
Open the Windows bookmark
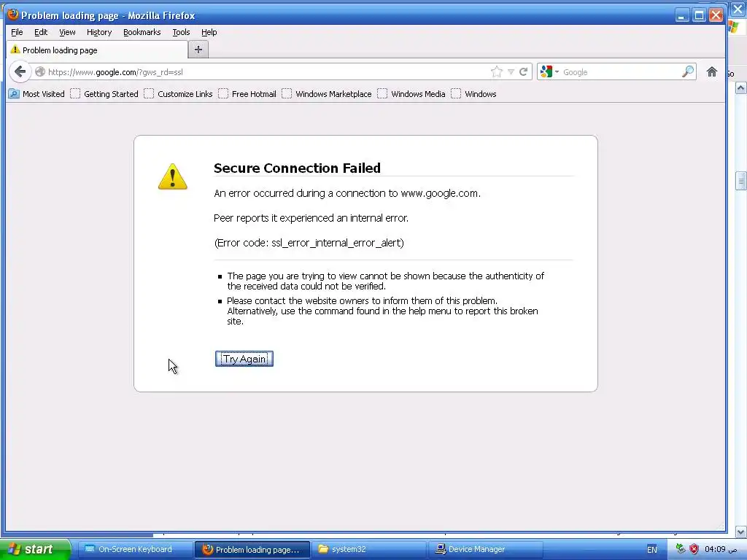point(474,94)
